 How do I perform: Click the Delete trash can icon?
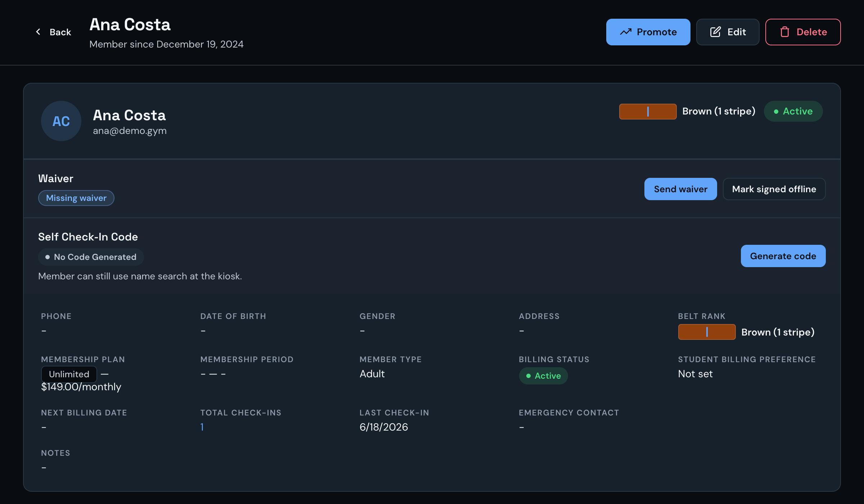(x=785, y=32)
